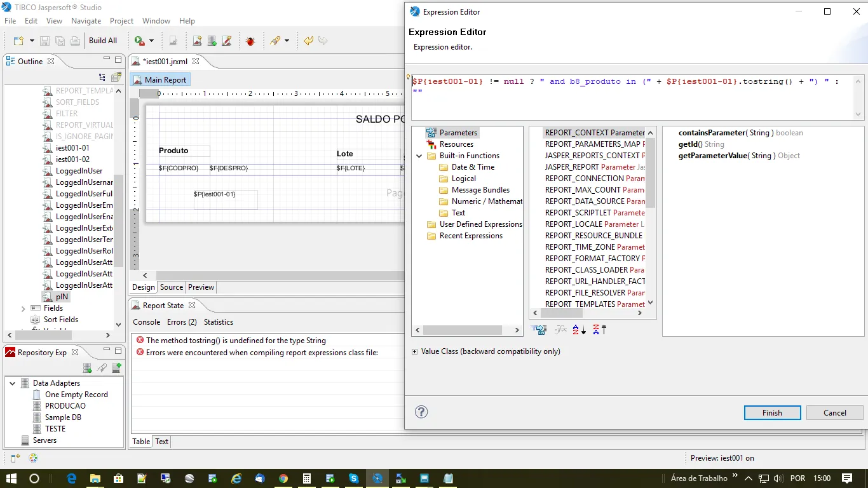Click the Finish button

772,413
